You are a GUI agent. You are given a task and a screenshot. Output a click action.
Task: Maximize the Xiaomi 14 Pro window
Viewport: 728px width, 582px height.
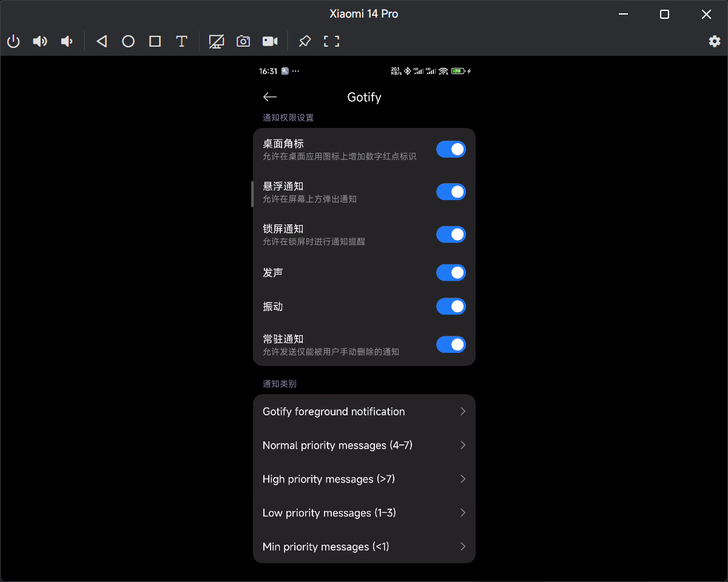[664, 14]
